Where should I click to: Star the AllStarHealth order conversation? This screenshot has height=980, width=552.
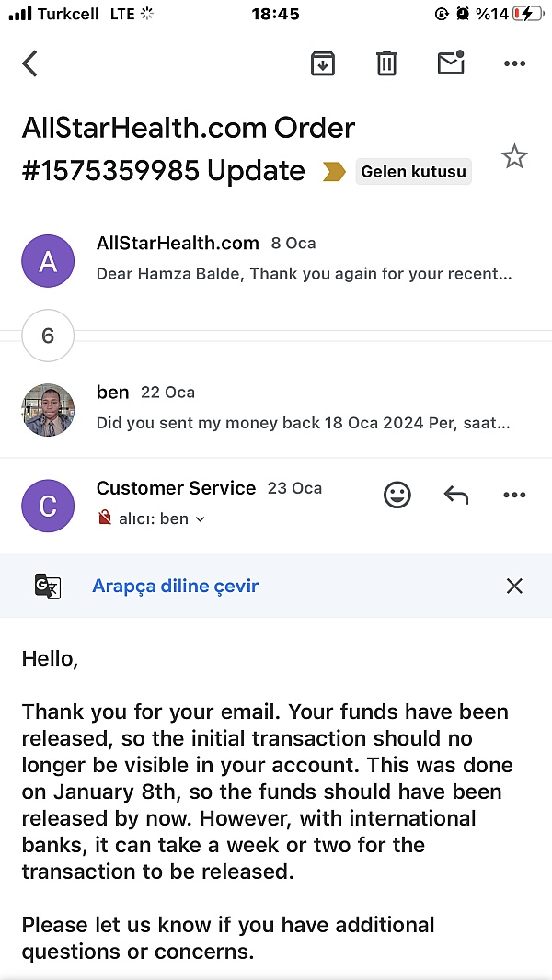pos(514,157)
